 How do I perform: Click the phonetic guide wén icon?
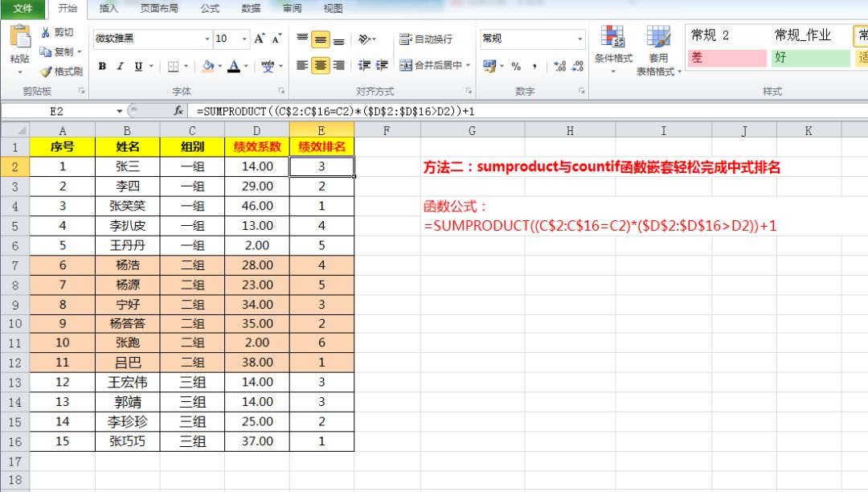tap(268, 67)
